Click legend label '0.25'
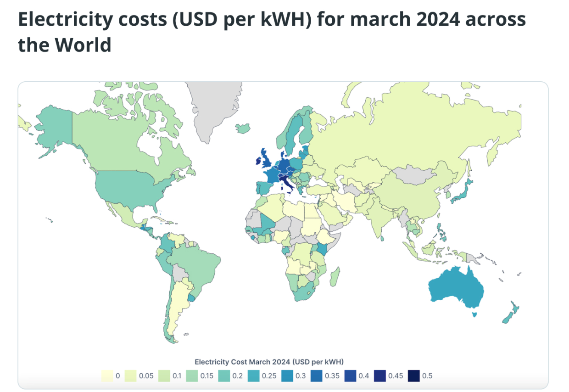569x392 pixels. (269, 376)
